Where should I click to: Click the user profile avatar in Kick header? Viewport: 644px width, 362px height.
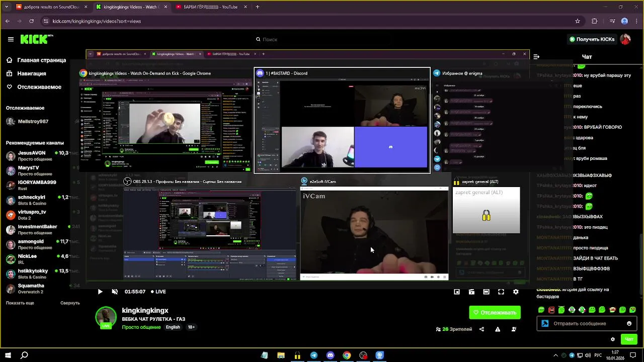coord(625,39)
